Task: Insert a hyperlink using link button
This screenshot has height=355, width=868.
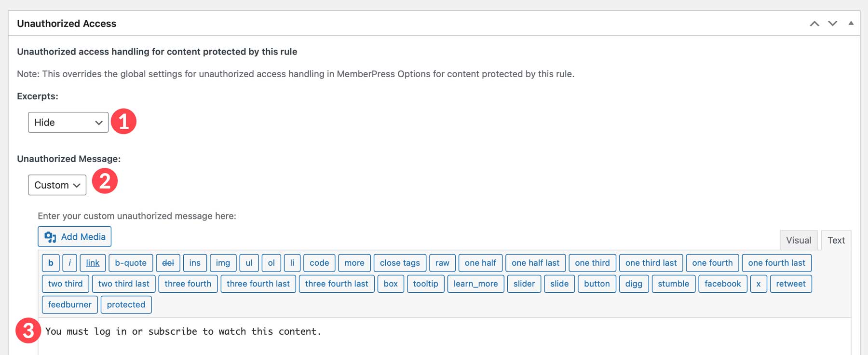Action: pyautogui.click(x=93, y=263)
